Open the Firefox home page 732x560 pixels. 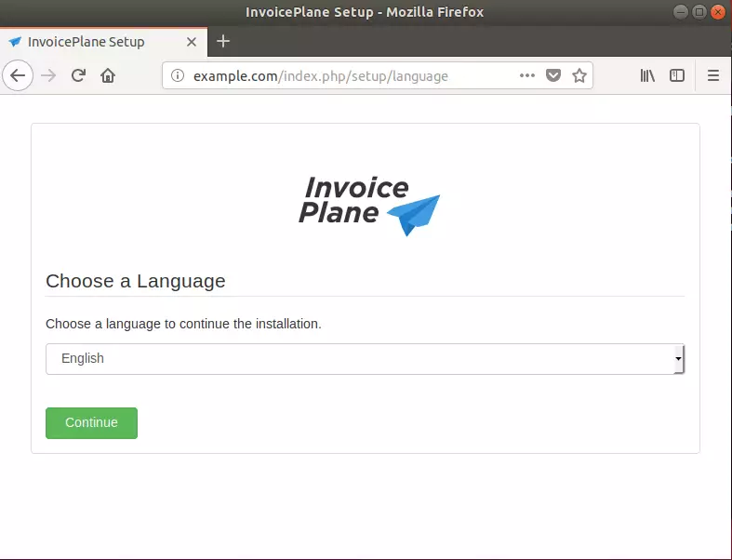[108, 75]
